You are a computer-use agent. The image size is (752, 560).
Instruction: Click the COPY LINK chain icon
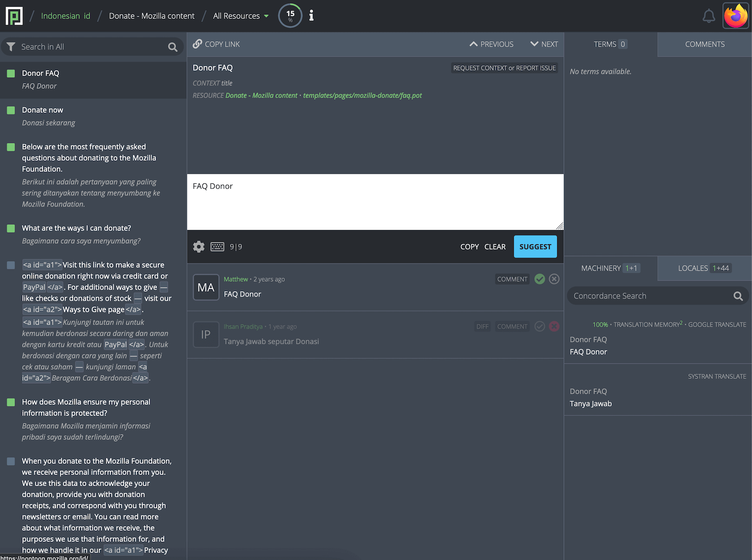(197, 44)
